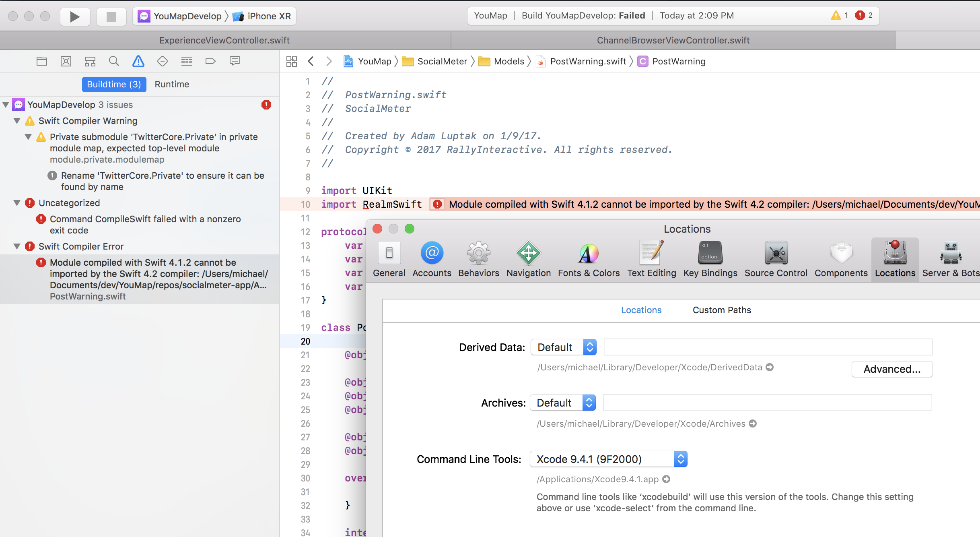
Task: Click the Advanced... button
Action: point(892,369)
